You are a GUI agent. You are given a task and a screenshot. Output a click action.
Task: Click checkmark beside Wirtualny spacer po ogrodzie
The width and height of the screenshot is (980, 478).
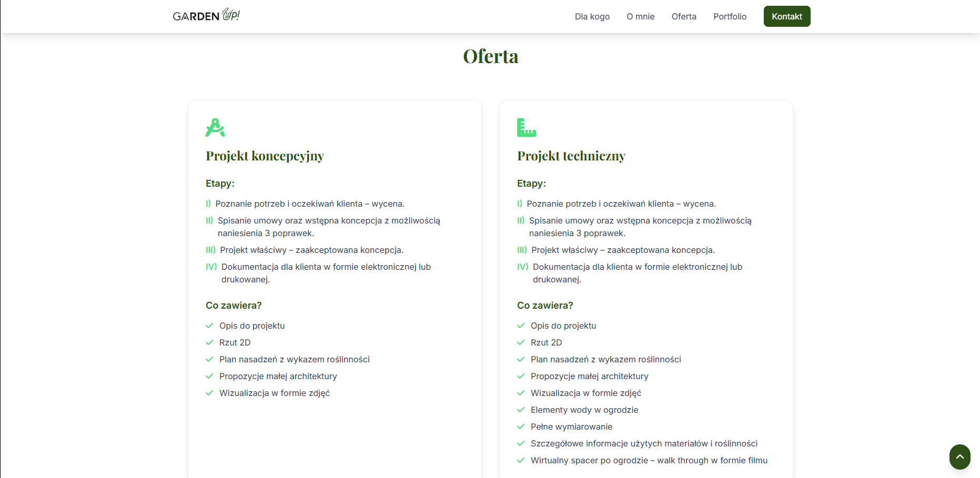tap(521, 461)
